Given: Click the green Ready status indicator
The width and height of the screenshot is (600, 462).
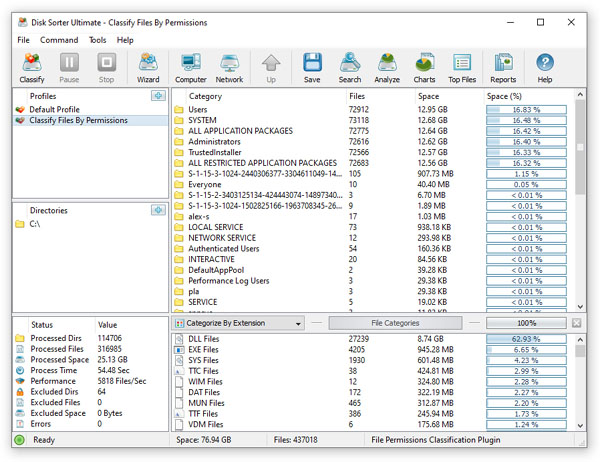Looking at the screenshot, I should pyautogui.click(x=20, y=440).
